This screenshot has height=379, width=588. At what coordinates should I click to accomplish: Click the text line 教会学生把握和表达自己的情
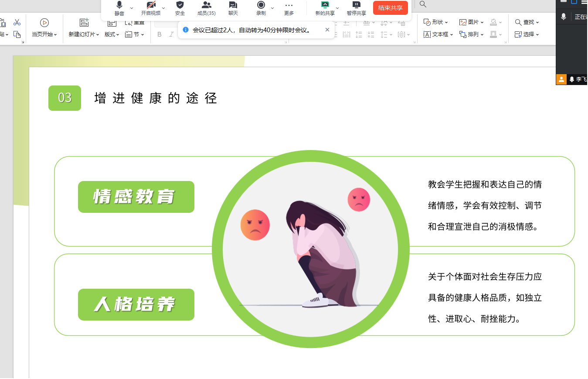coord(485,184)
